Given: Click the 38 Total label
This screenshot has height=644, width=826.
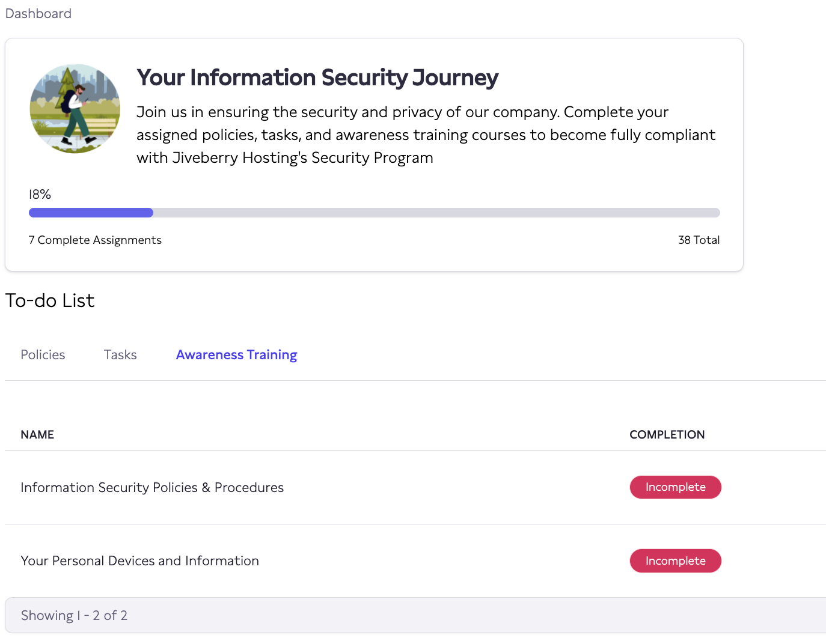Looking at the screenshot, I should click(x=699, y=240).
